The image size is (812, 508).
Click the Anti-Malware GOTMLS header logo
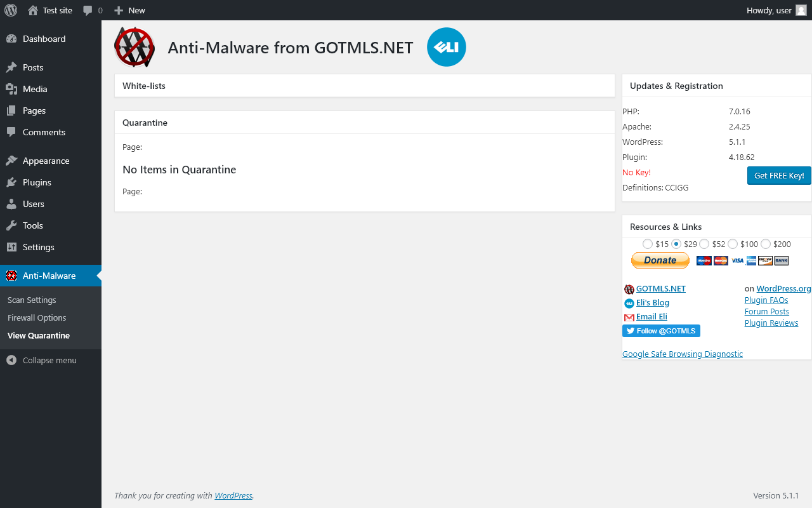[134, 47]
